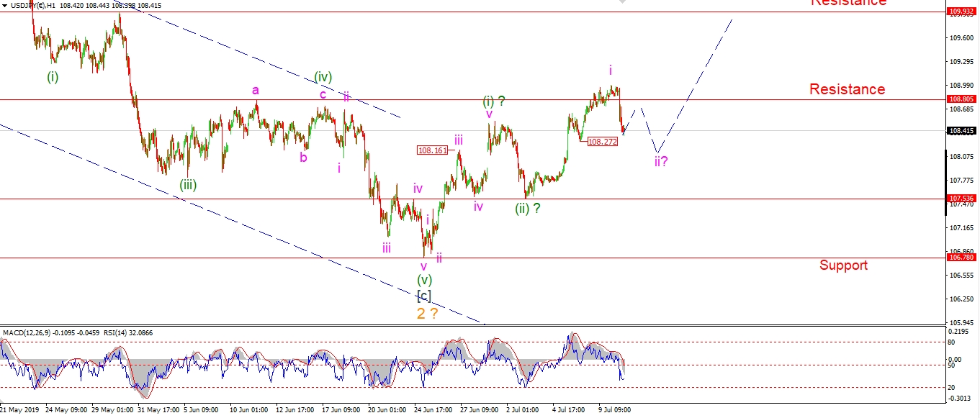Screen dimensions: 980x418
Task: Click the magenta "ii?" projected wave label
Action: click(x=660, y=161)
